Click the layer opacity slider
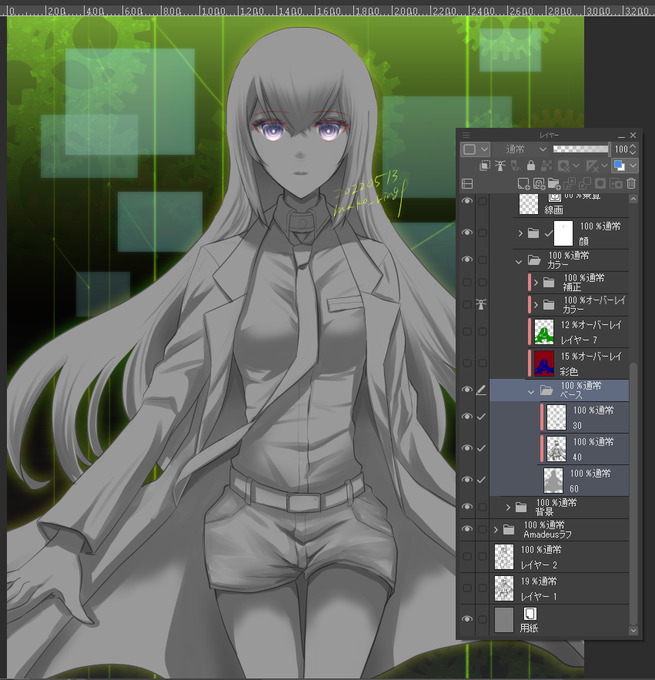This screenshot has height=680, width=655. 581,149
